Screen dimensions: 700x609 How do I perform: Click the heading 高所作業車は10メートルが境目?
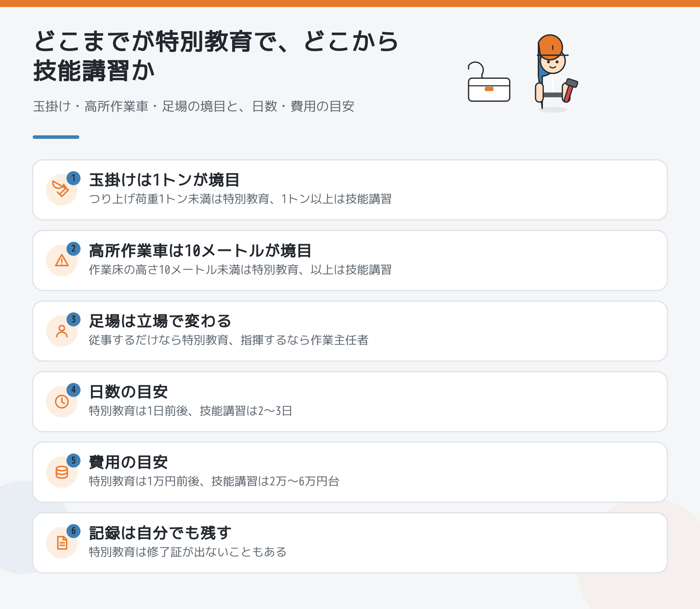coord(200,251)
